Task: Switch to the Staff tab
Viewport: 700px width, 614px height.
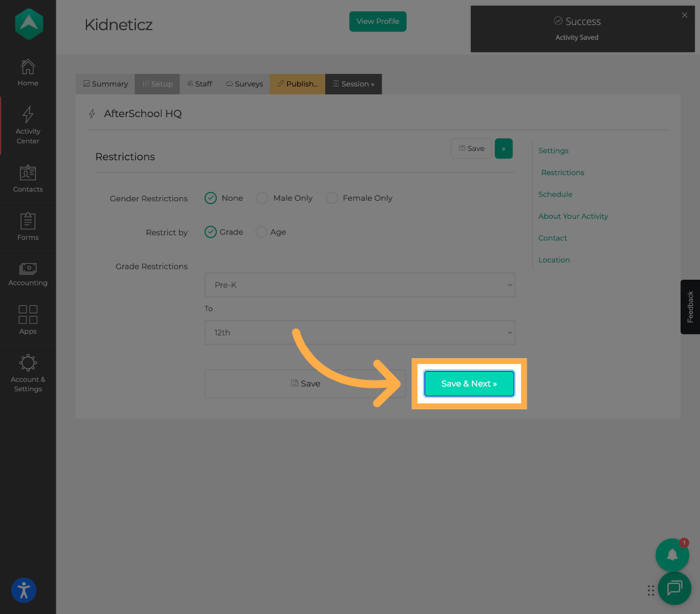Action: (200, 84)
